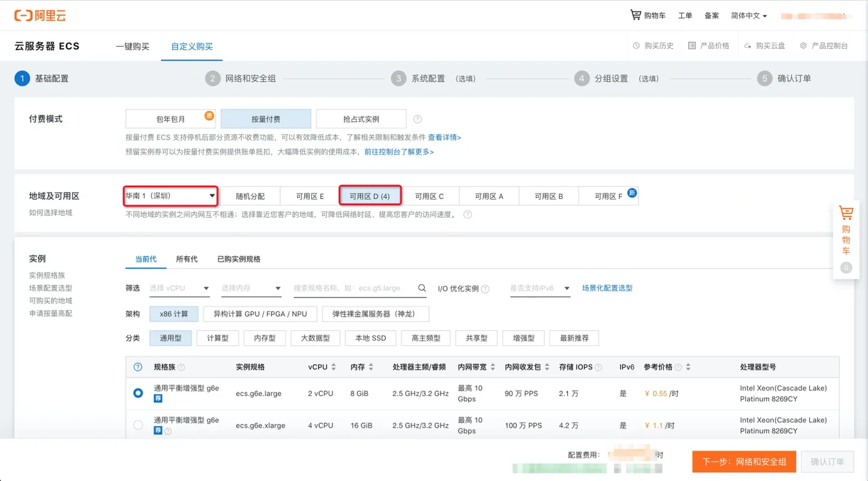Click the search magnifier icon
Screen dimensions: 868x481
coord(422,288)
